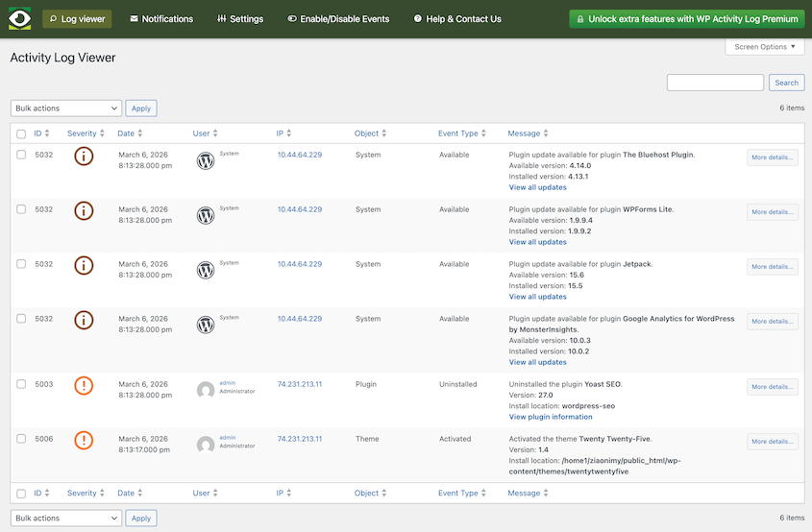This screenshot has height=532, width=812.
Task: Click Unlock extra features with WP Activity Log Premium
Action: 687,19
